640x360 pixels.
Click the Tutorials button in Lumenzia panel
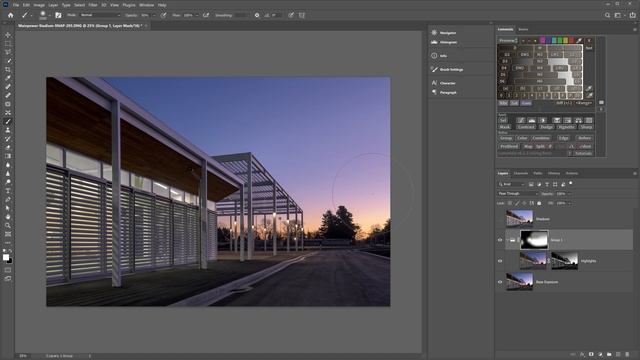(583, 153)
